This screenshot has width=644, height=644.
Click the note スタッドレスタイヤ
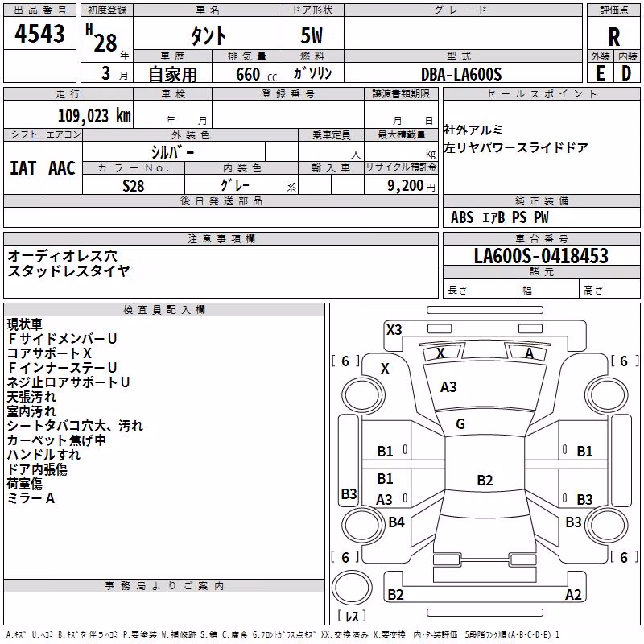68,271
